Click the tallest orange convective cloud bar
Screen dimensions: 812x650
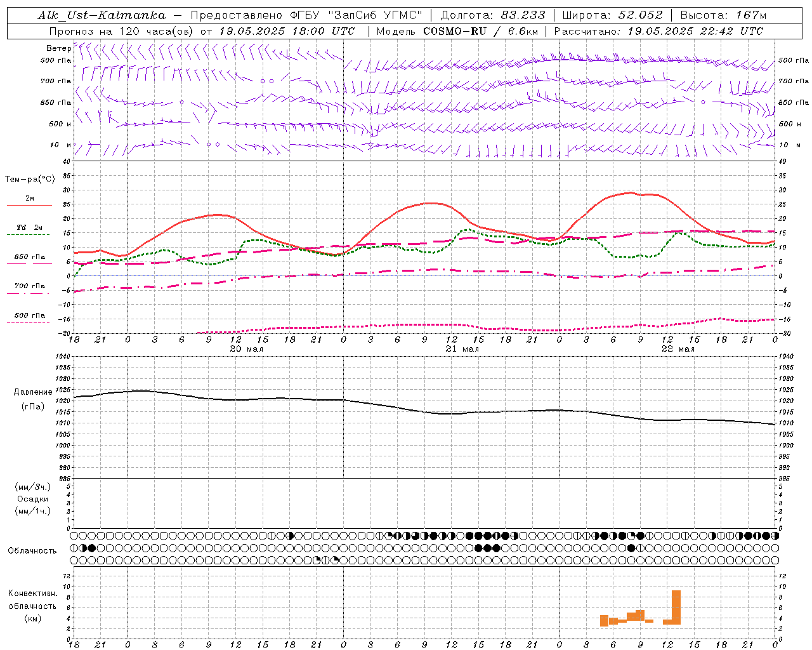click(x=676, y=607)
